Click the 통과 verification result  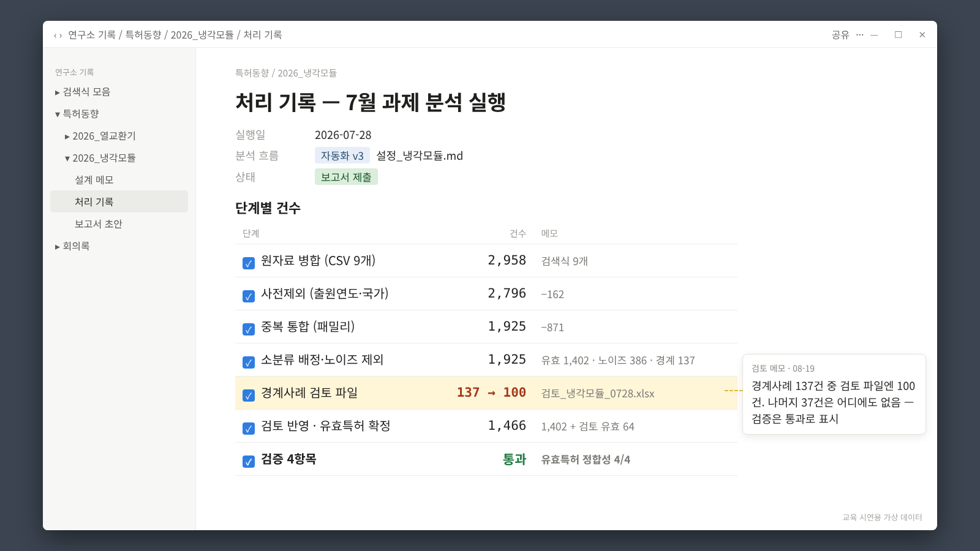(514, 459)
